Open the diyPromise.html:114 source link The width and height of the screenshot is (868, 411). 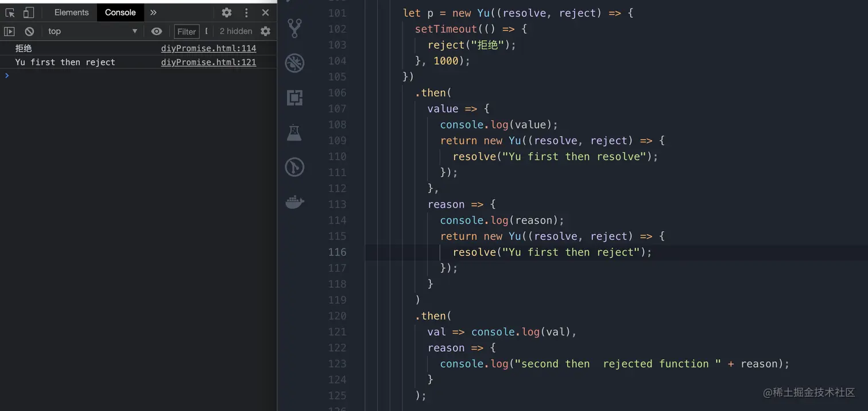point(208,48)
